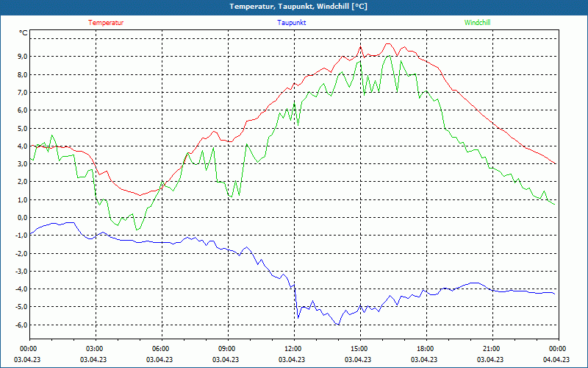
Task: Click the 06:00 time axis label
Action: (162, 349)
